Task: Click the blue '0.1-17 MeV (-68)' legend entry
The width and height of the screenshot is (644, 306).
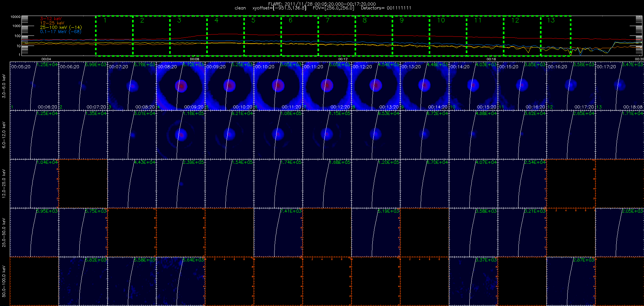Action: tap(60, 32)
